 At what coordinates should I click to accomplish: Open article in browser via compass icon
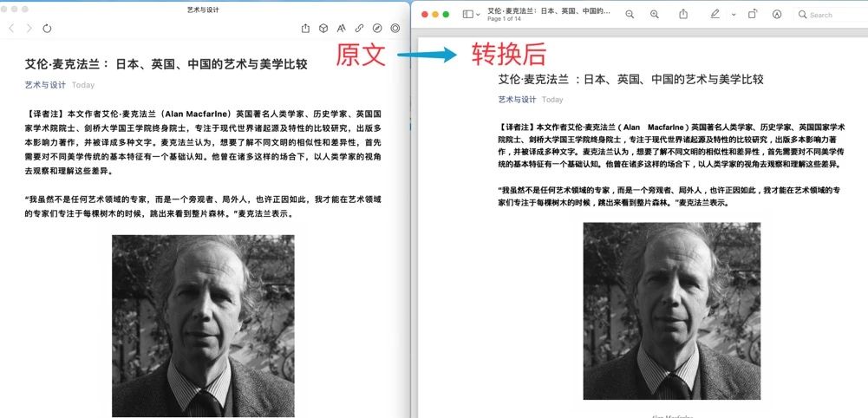pos(377,29)
